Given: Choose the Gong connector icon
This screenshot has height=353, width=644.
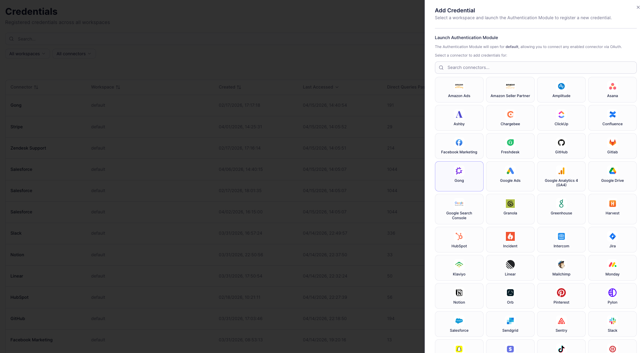Looking at the screenshot, I should 459,171.
